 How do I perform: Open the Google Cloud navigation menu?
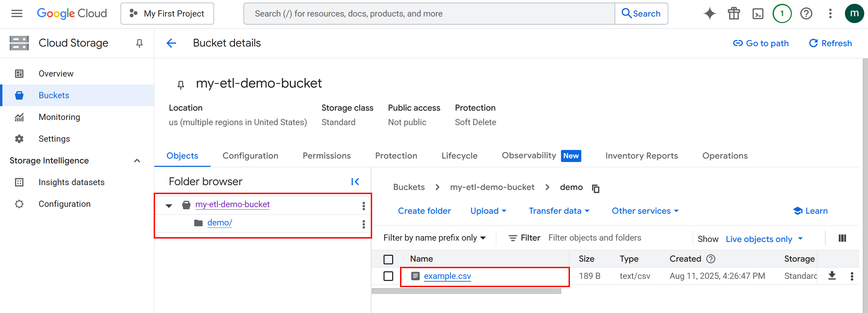click(x=16, y=13)
